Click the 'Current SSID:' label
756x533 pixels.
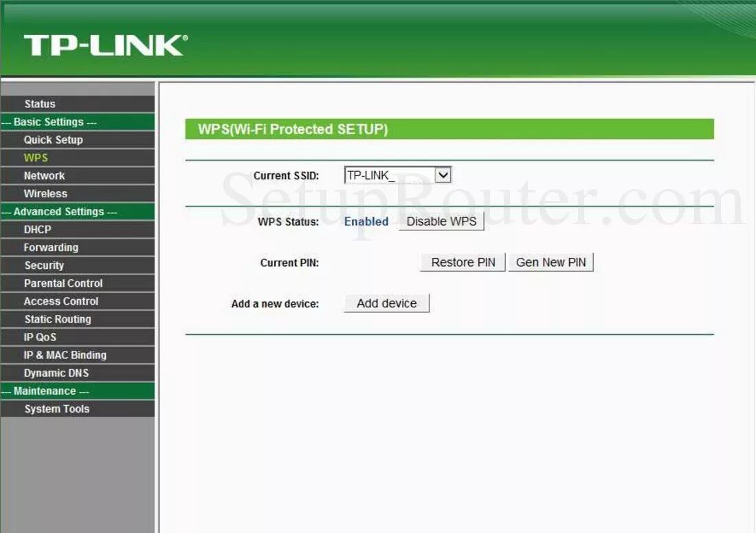point(287,175)
